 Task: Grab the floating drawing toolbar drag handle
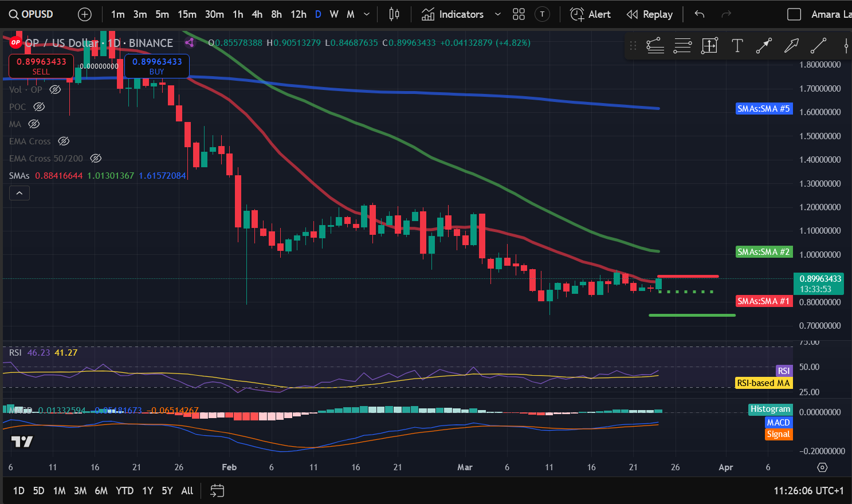(633, 45)
